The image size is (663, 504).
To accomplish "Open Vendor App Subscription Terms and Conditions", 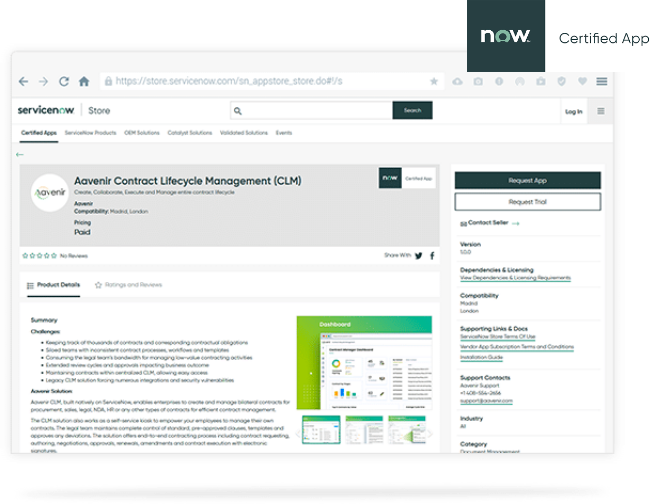I will 517,347.
